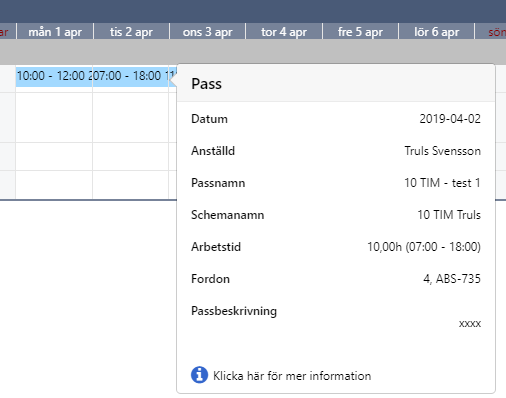
Task: Select the 'tor 4 apr' column header
Action: tap(284, 32)
